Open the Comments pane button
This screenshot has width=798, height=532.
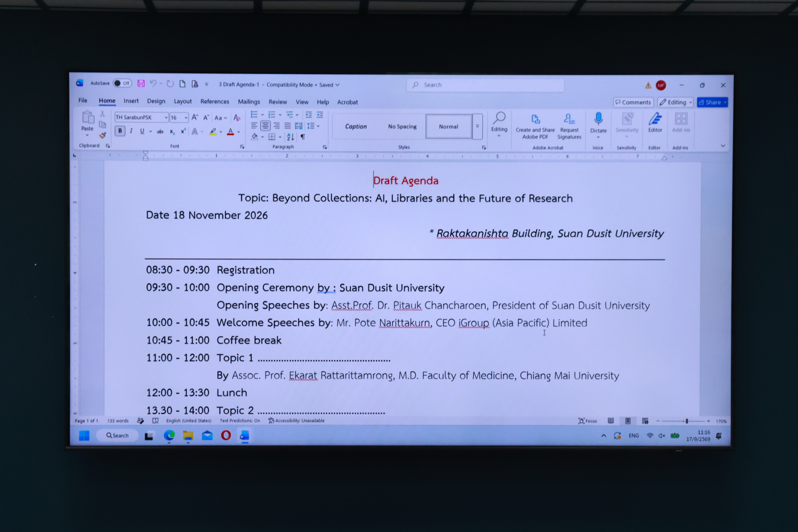pos(633,102)
